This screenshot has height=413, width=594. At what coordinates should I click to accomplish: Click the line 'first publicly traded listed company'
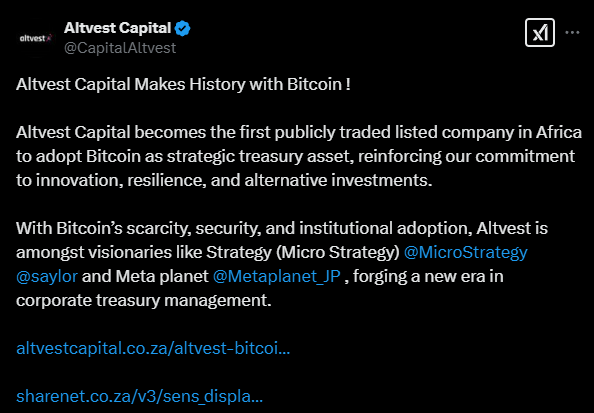point(339,133)
